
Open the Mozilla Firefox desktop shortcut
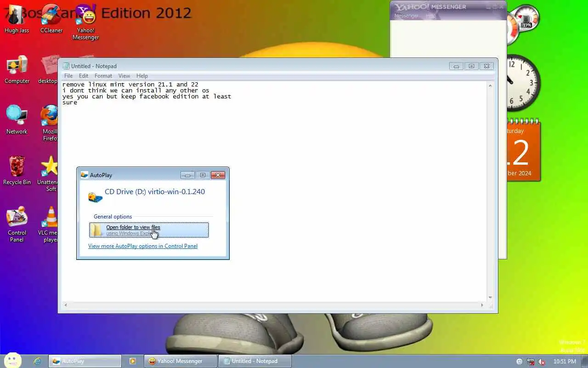coord(49,123)
